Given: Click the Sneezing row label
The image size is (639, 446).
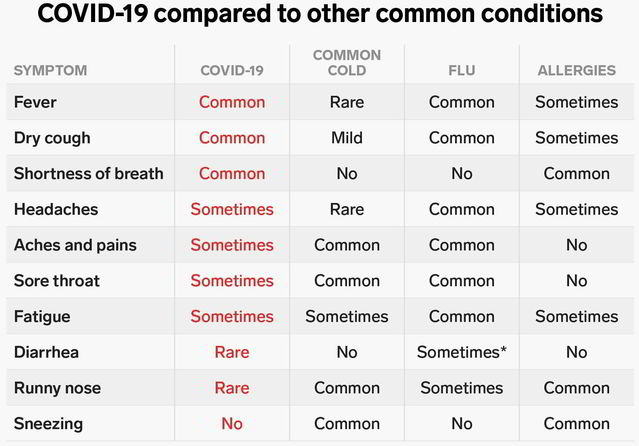Looking at the screenshot, I should coord(48,424).
